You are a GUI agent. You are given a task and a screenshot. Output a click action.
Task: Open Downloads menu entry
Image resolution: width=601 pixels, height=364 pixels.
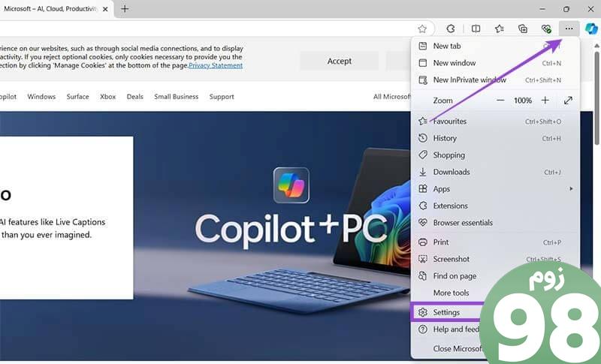(x=494, y=172)
